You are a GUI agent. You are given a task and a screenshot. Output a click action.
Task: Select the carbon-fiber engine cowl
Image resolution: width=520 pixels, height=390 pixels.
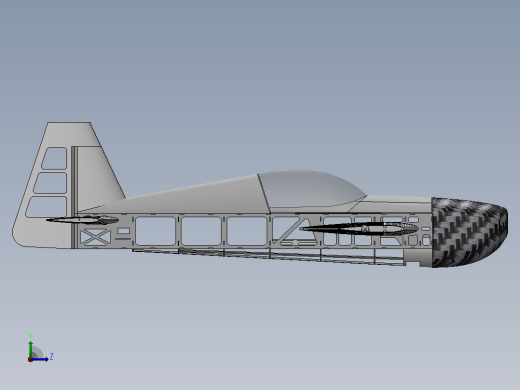click(469, 232)
